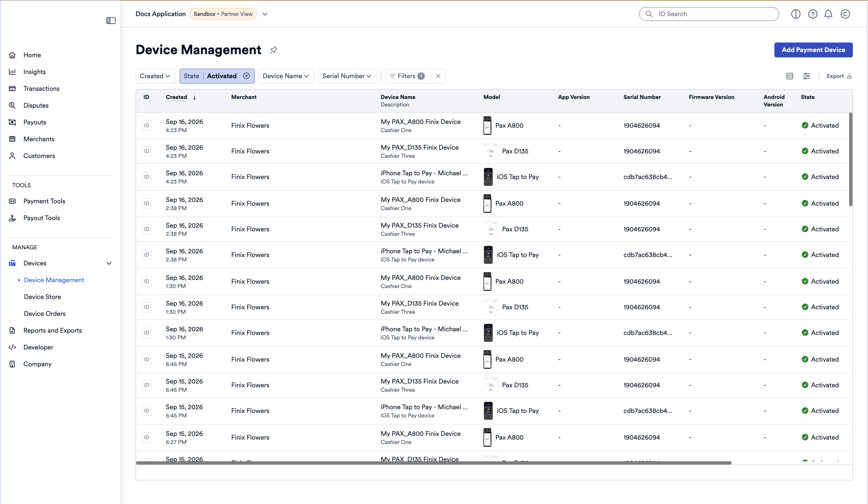Screen dimensions: 868x504
Task: Open Company section
Action: click(37, 364)
